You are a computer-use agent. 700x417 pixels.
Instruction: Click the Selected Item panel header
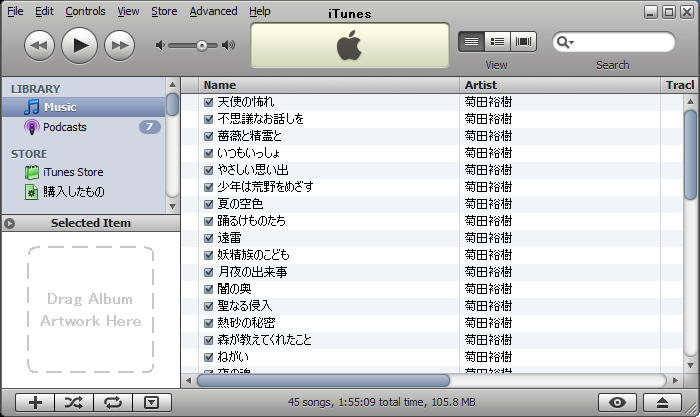[x=91, y=223]
